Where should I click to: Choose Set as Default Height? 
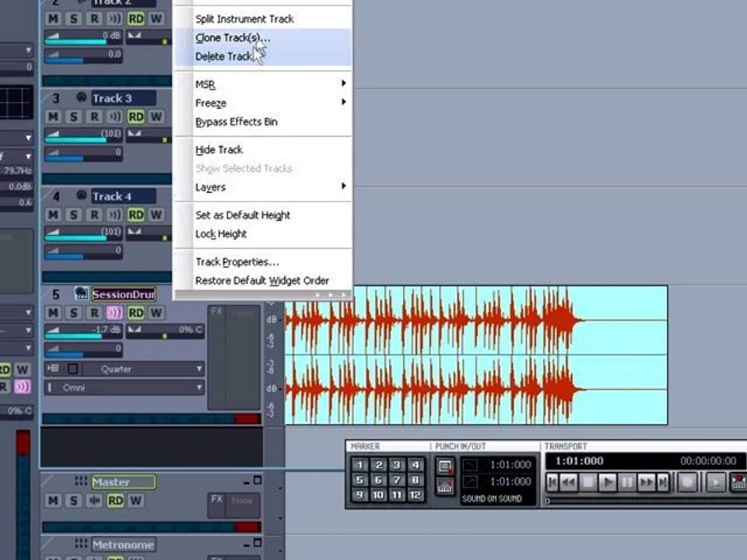(x=264, y=215)
